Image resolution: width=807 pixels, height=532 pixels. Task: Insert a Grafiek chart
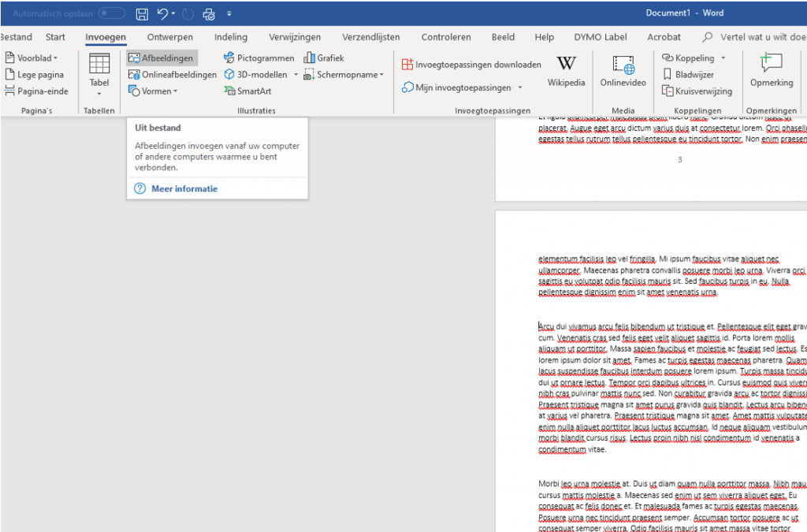324,58
